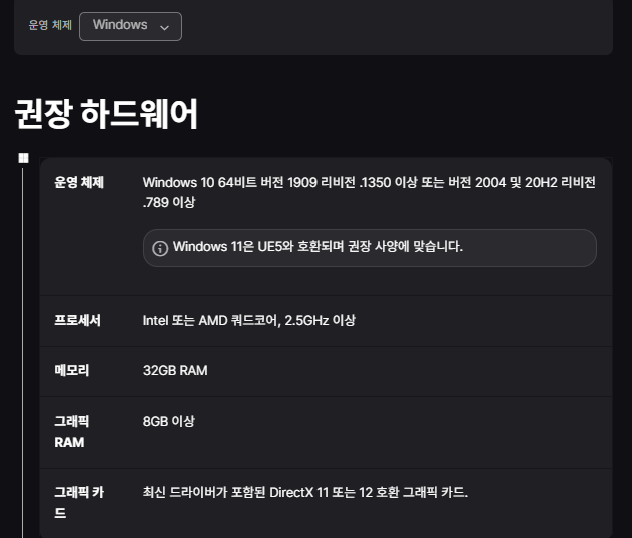Open the Windows operating system dropdown
Image resolution: width=632 pixels, height=538 pixels.
[130, 26]
